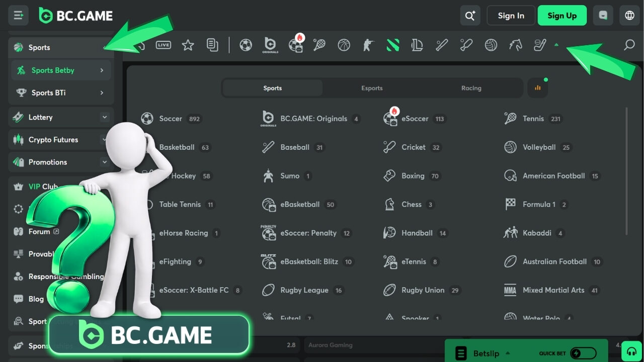Select Kabaddi 4 in sports list

click(534, 233)
